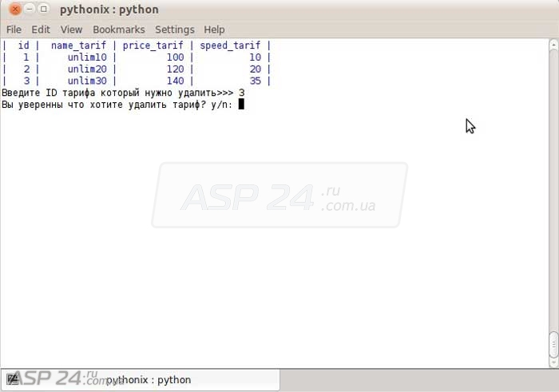Screen dimensions: 559x392
Task: Click the 'speed_tarif' column header text
Action: pos(230,46)
